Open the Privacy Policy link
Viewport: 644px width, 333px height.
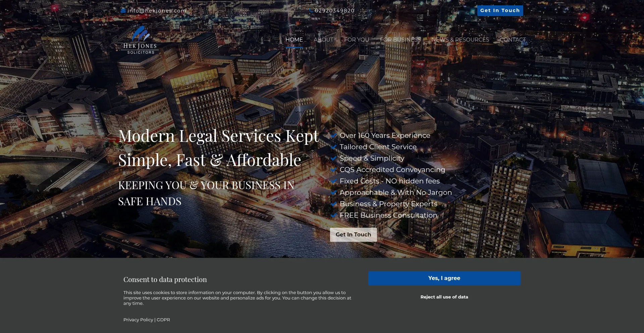138,320
